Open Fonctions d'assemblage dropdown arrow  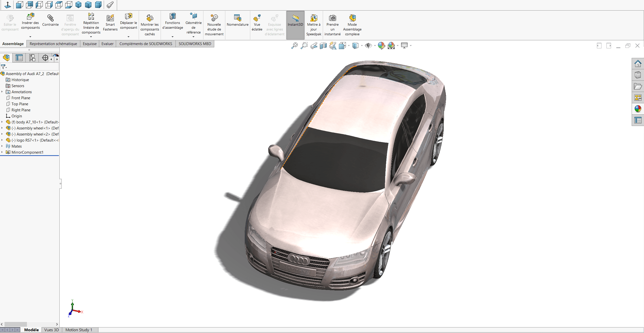172,37
